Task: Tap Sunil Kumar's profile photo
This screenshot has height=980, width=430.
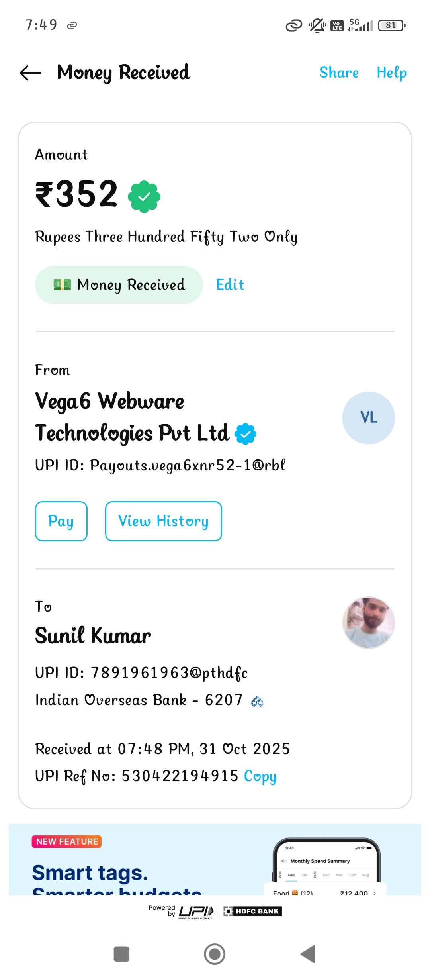Action: [x=368, y=622]
